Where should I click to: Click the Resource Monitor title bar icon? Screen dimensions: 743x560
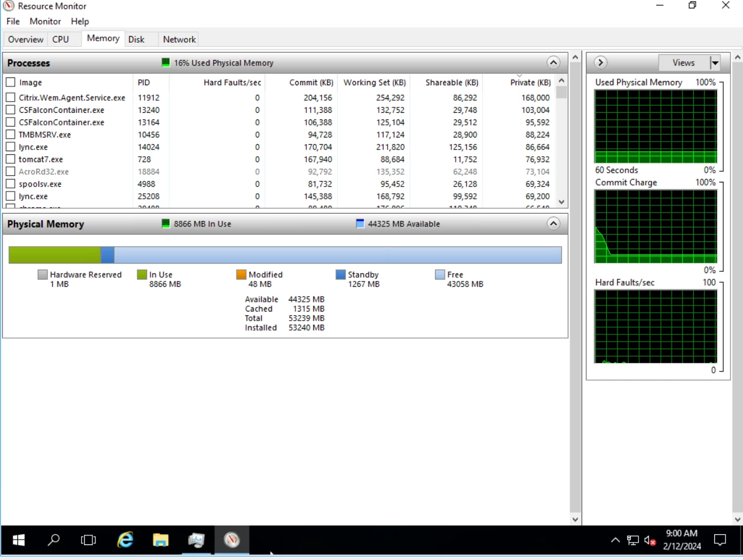pos(9,6)
